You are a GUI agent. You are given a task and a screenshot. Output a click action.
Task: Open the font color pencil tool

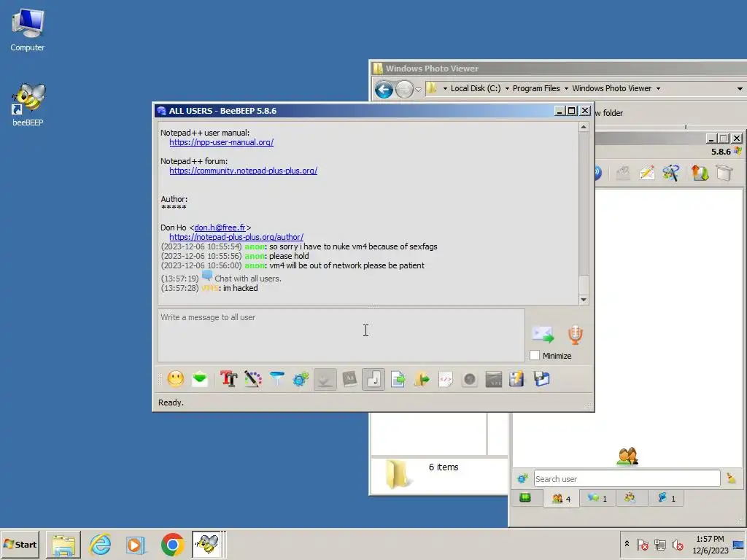253,379
